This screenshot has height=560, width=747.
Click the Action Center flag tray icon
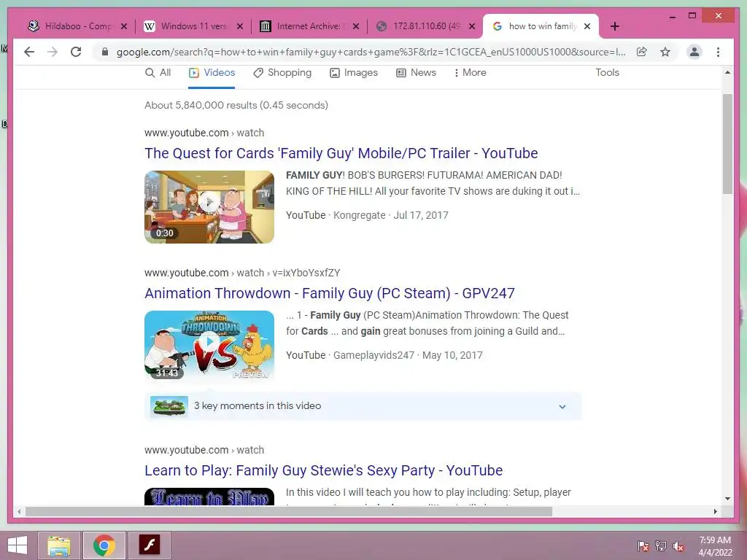643,546
